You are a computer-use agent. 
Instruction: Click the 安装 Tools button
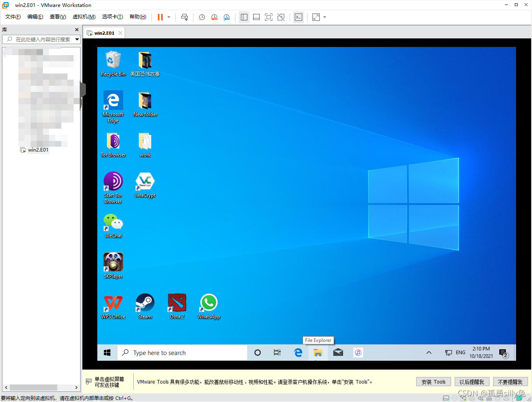[433, 382]
